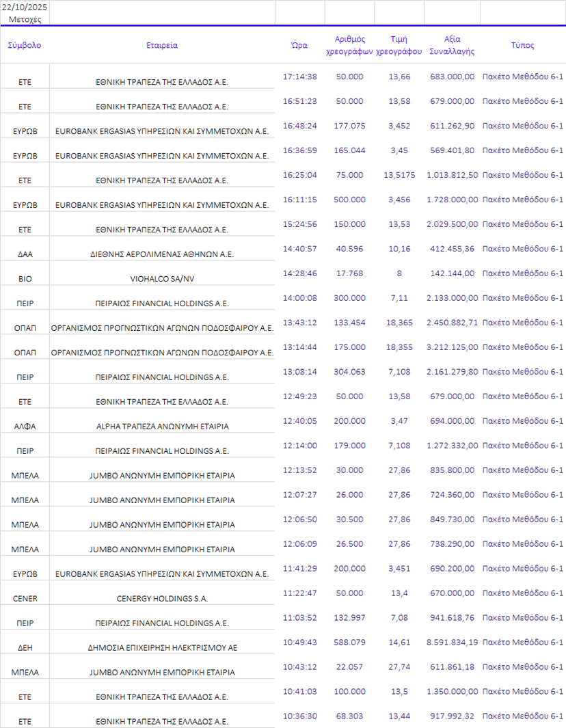The image size is (566, 728).
Task: Click the value 694.000,00
Action: 453,421
